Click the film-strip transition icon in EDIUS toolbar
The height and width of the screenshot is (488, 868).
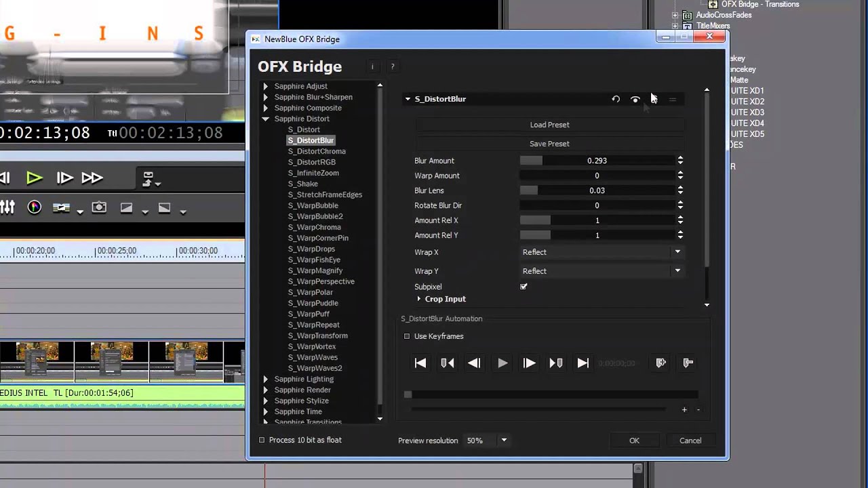pyautogui.click(x=62, y=207)
